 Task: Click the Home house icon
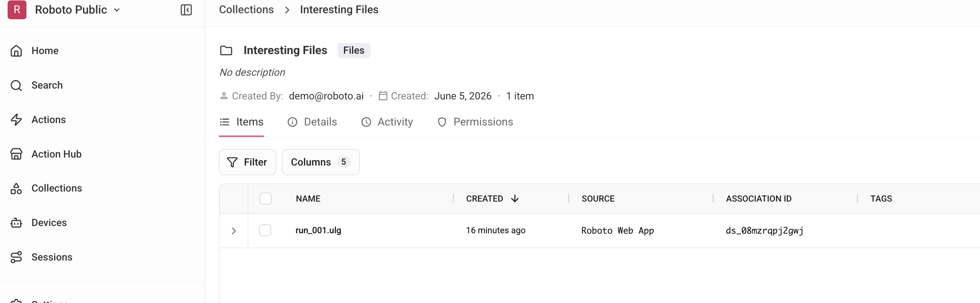coord(16,51)
